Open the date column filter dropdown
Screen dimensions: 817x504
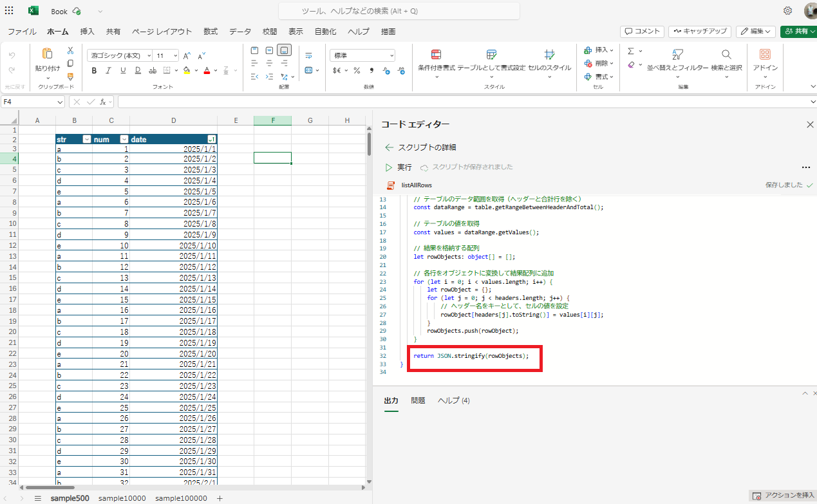(x=211, y=138)
